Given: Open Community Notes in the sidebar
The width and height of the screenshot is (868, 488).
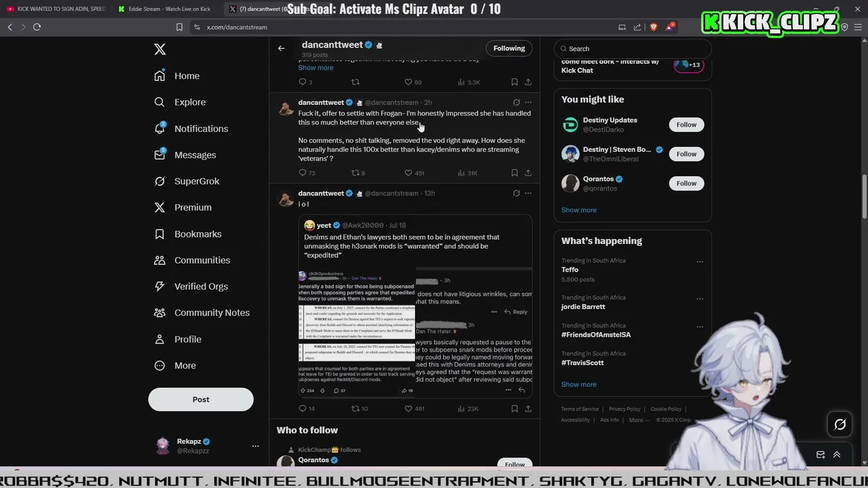Looking at the screenshot, I should tap(201, 312).
